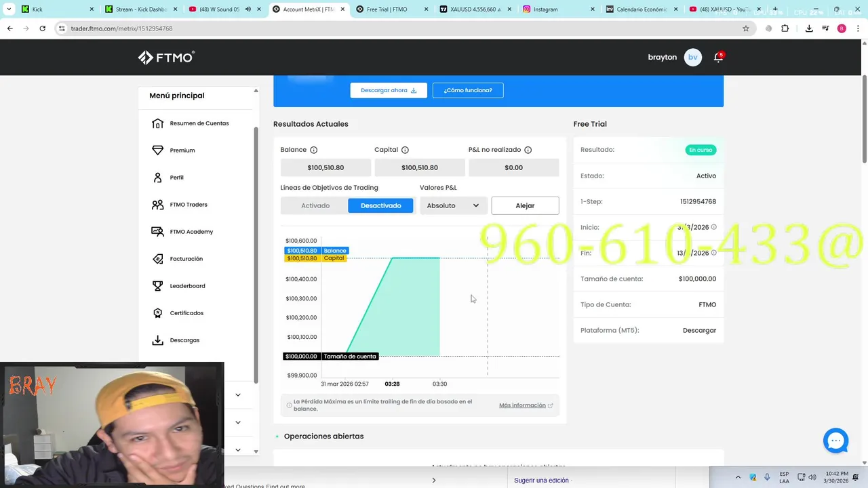Open Valores P&L Absoluto dropdown

coord(453,205)
